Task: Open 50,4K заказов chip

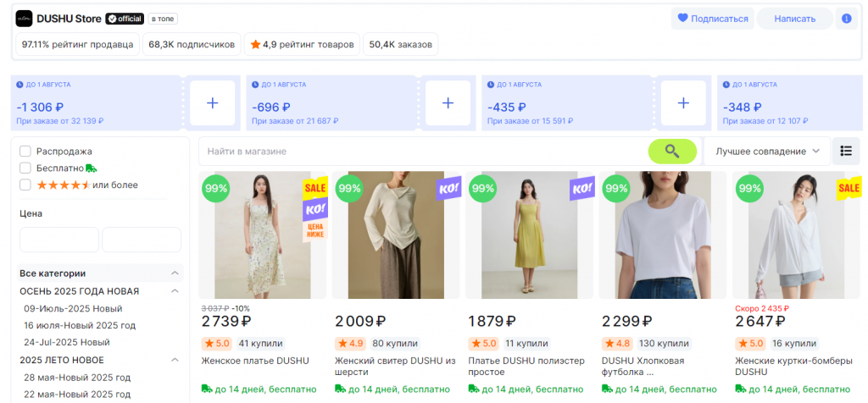Action: pos(401,45)
